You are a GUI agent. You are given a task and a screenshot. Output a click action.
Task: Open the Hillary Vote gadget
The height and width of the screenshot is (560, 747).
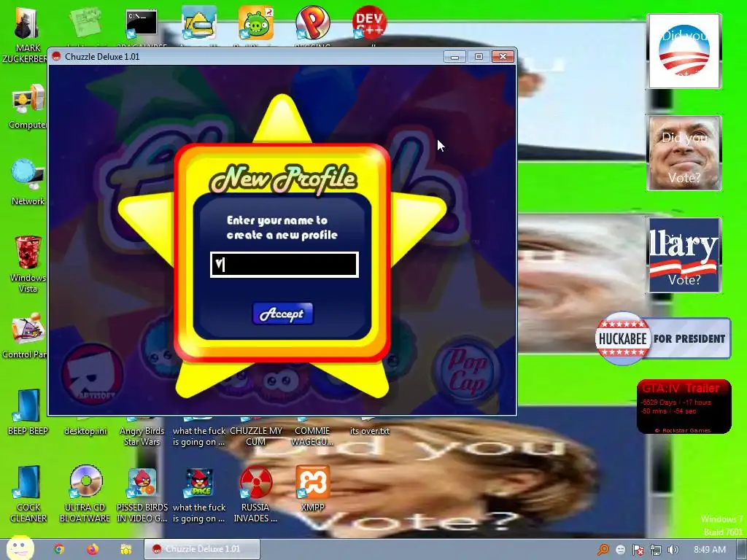click(x=684, y=255)
